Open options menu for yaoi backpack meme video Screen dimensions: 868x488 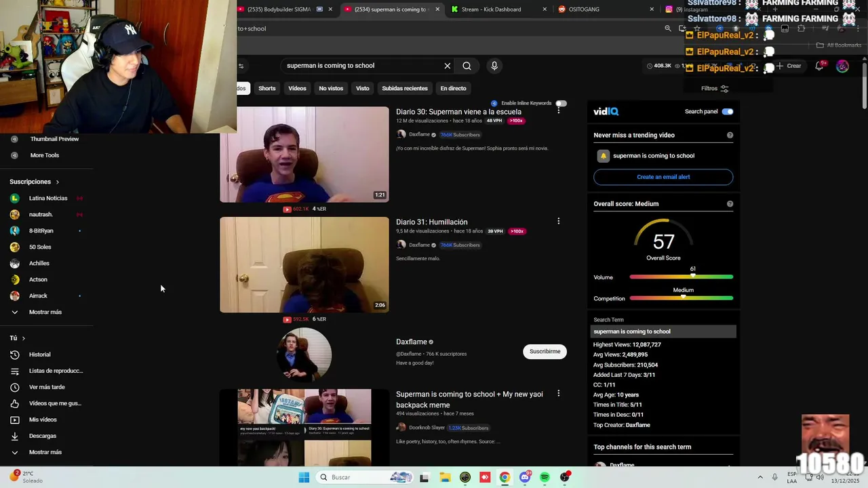tap(559, 393)
